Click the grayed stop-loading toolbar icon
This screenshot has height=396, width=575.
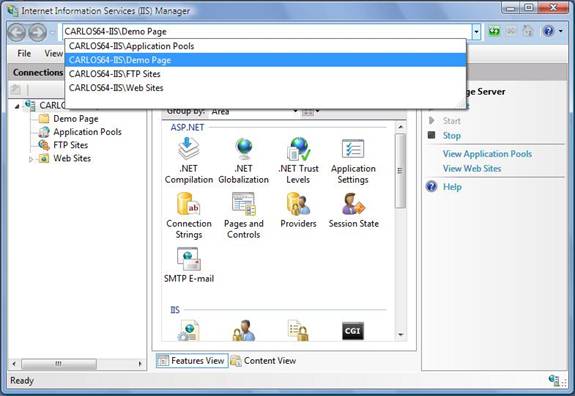pos(511,32)
